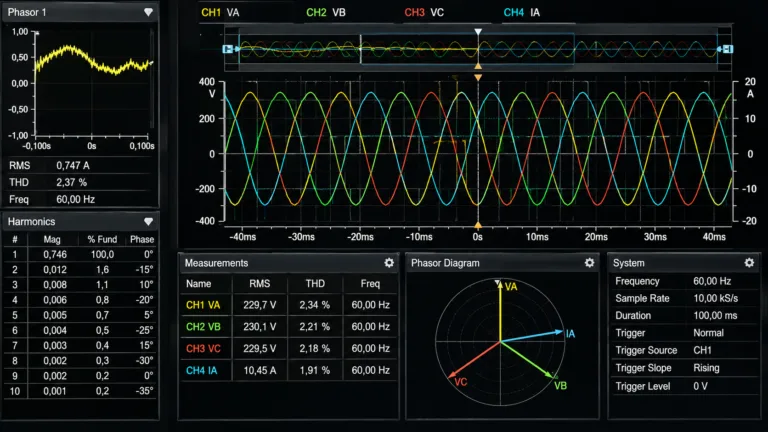Select harmonic row 10 magnitude 0,001

tap(55, 391)
